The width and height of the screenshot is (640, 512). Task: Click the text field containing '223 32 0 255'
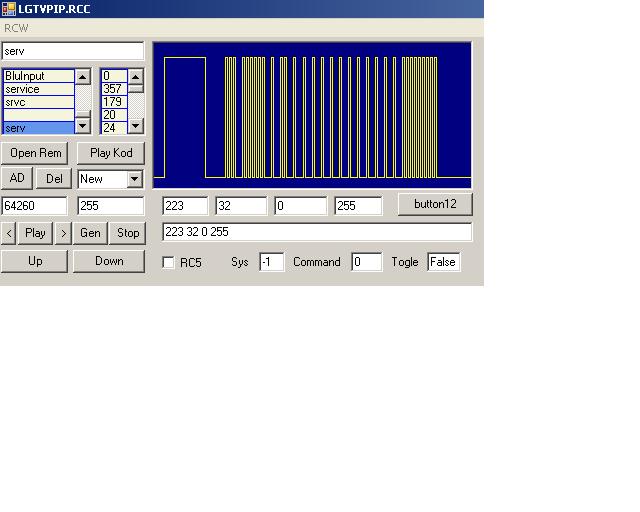pos(316,232)
